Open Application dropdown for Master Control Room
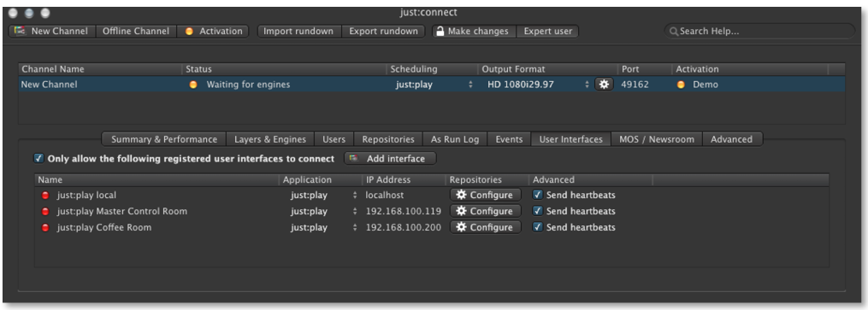Image resolution: width=868 pixels, height=310 pixels. click(x=324, y=211)
